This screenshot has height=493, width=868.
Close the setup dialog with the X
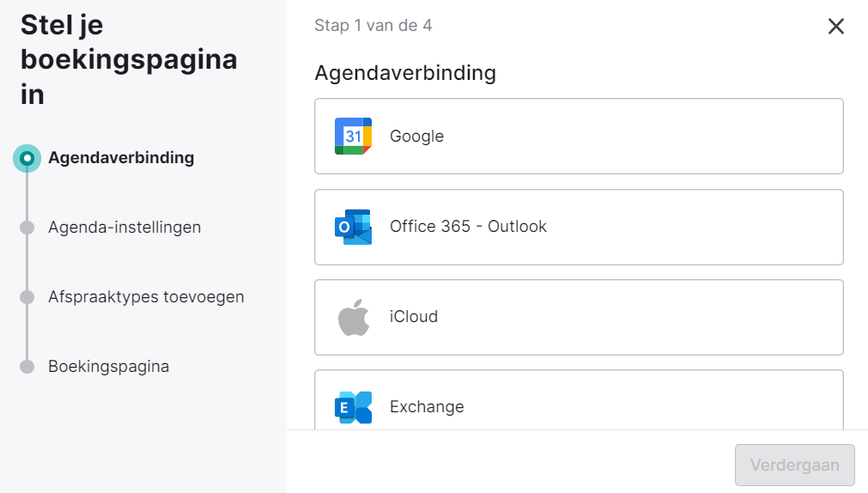836,26
